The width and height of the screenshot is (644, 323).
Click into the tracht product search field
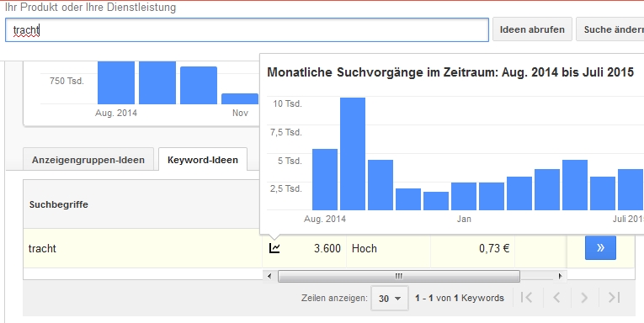tap(247, 29)
